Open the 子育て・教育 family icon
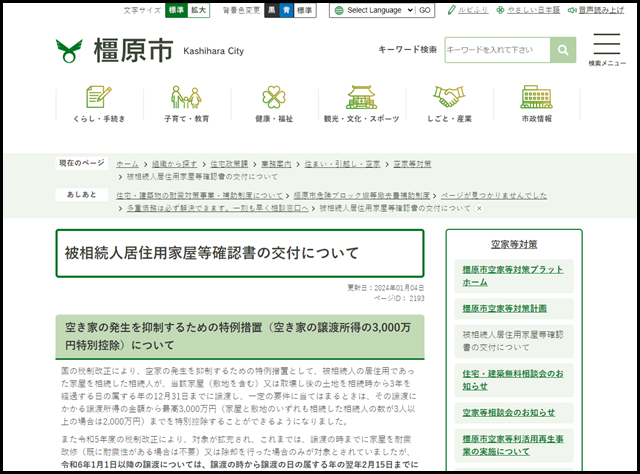The height and width of the screenshot is (474, 640). 186,97
